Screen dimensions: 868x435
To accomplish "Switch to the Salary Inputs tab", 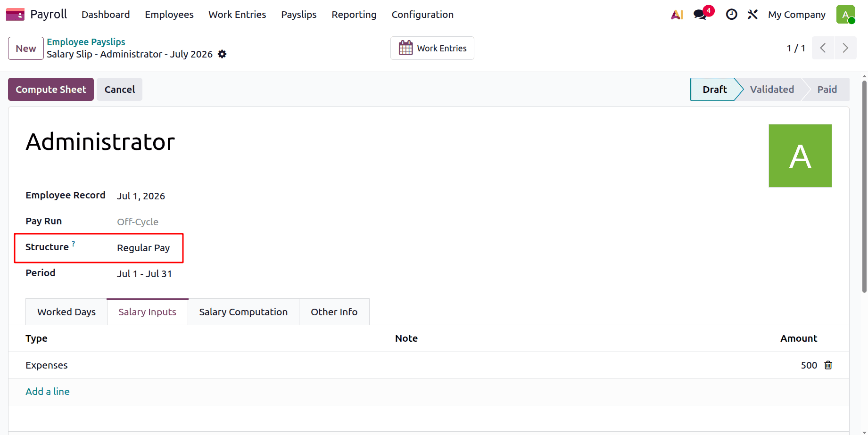I will (148, 312).
